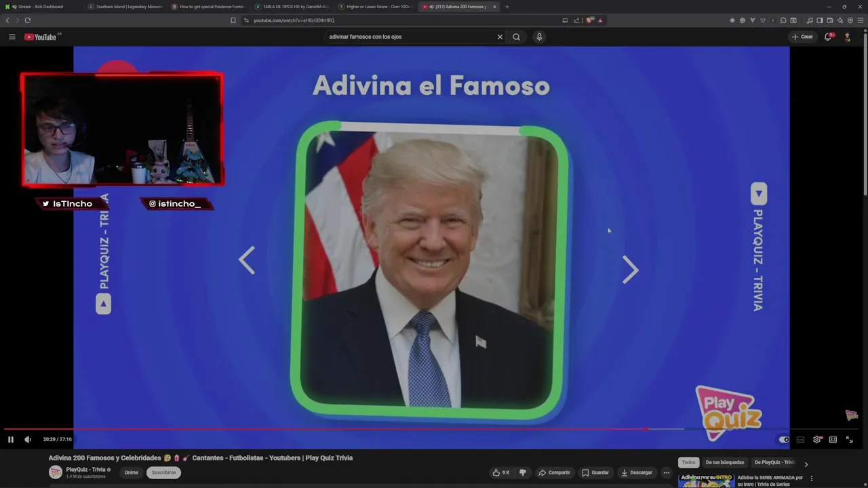Switch to theater mode view
This screenshot has height=488, width=868.
pyautogui.click(x=833, y=439)
